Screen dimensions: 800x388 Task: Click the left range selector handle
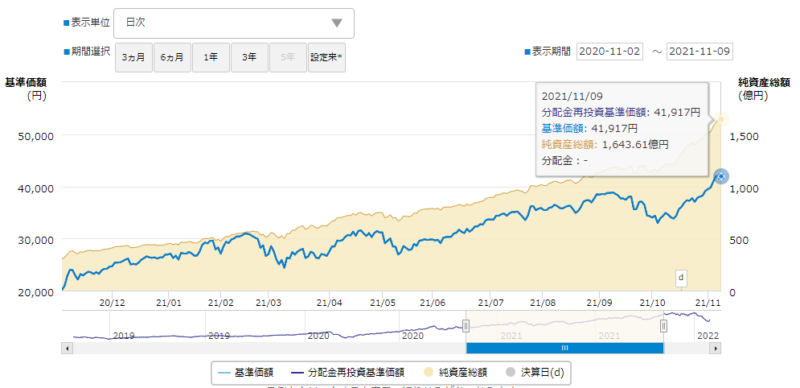[466, 326]
